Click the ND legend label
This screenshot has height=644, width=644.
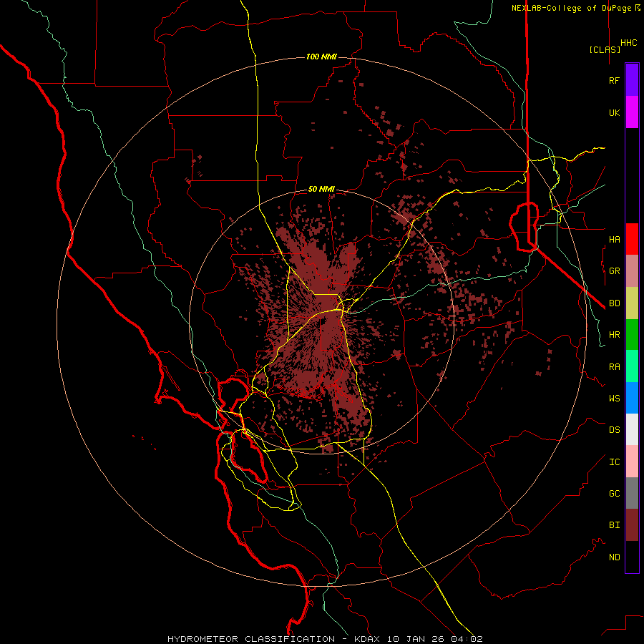point(614,557)
